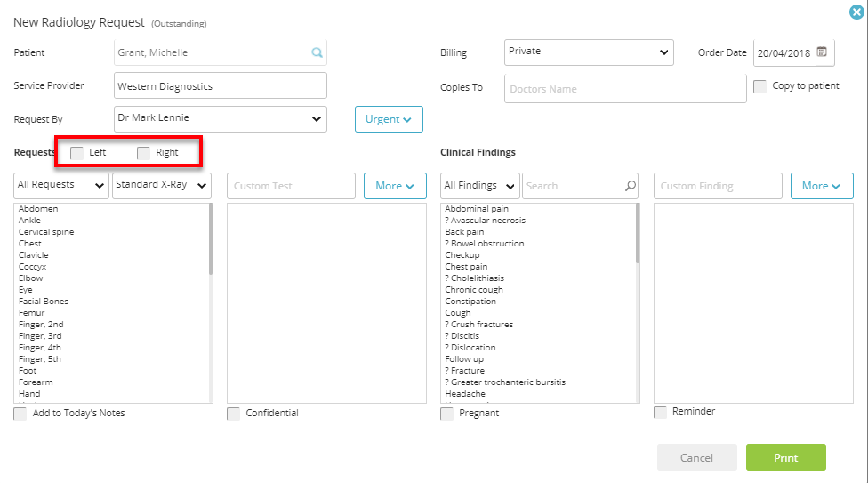Choose Back pain in clinical findings
The image size is (868, 483).
pos(464,232)
